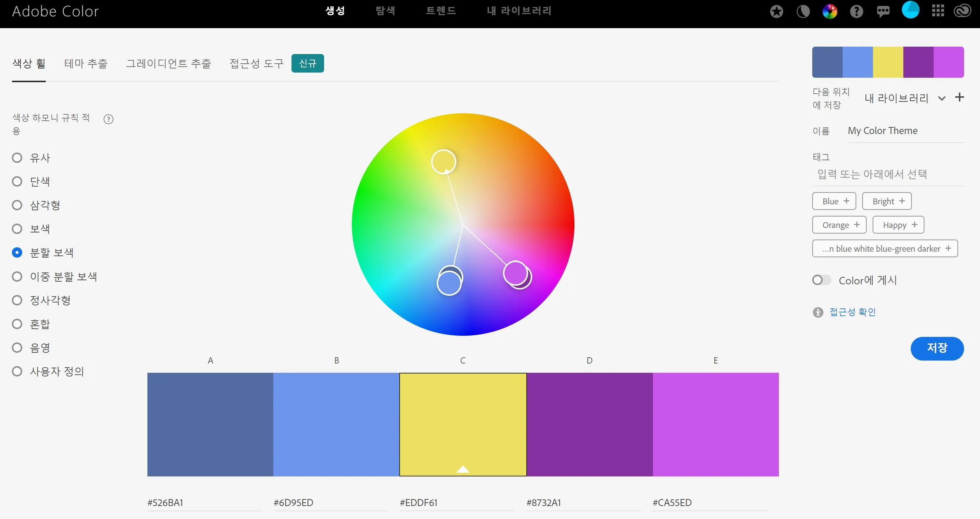Open the color wheel icon in header
This screenshot has width=980, height=519.
(x=830, y=11)
